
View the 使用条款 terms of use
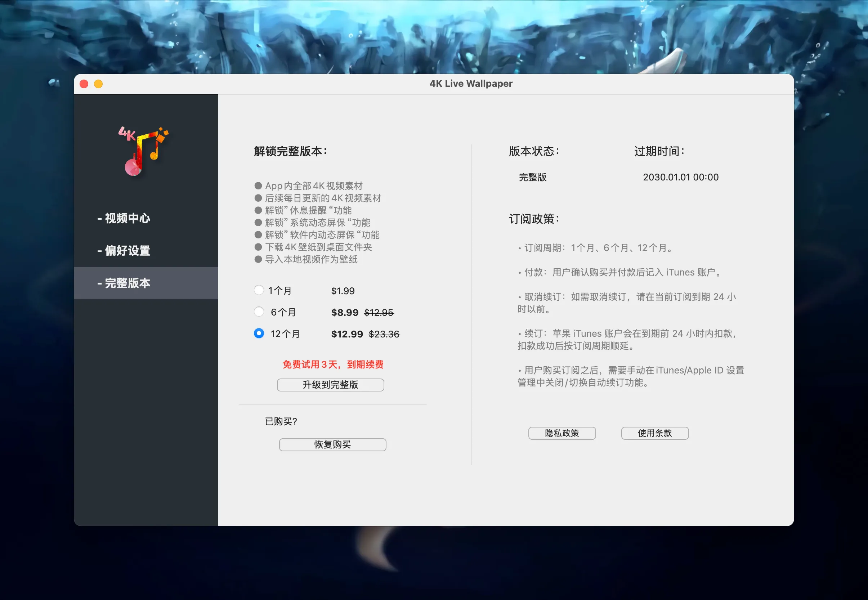[654, 433]
